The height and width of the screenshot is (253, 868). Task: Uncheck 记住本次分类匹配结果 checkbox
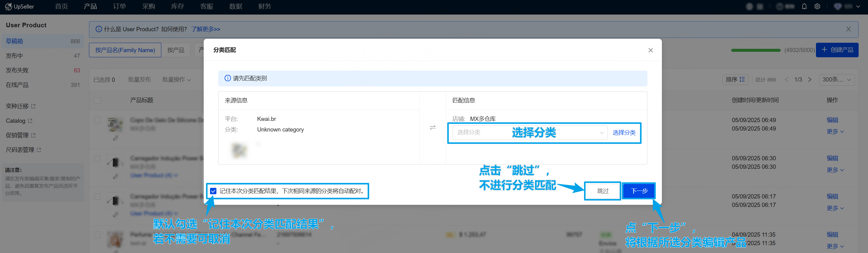click(x=213, y=191)
